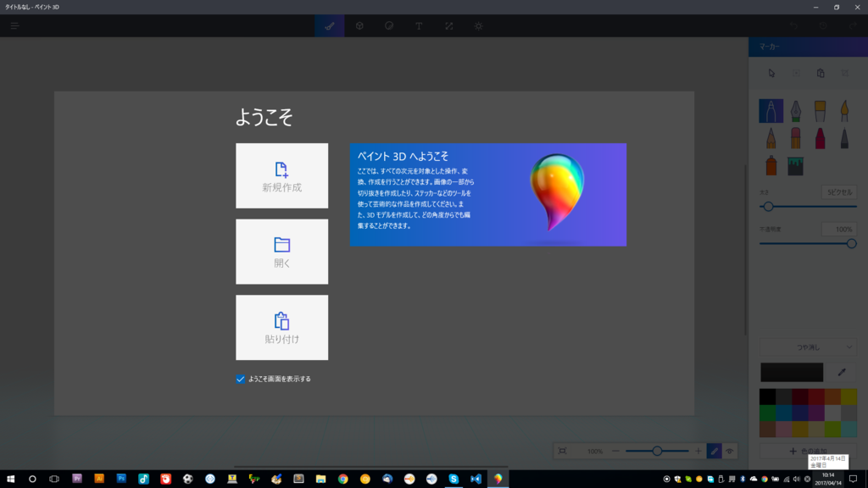
Task: Click the opacity slider handle
Action: click(x=851, y=243)
